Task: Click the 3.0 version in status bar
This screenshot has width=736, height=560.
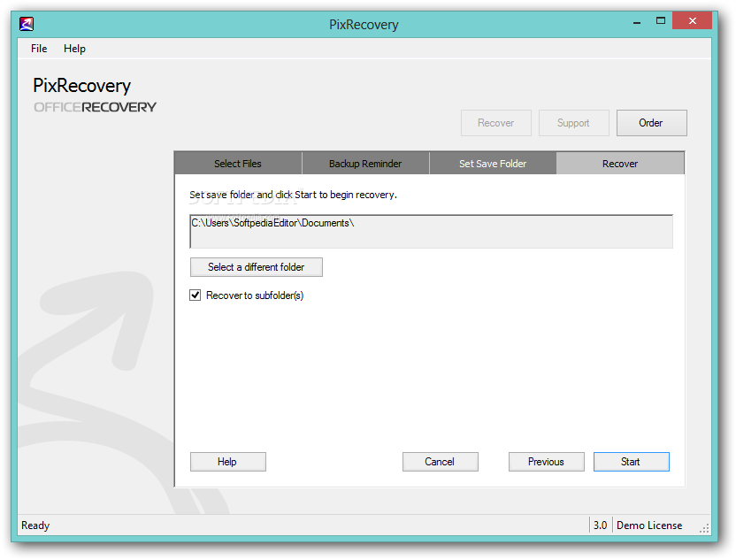Action: pos(601,525)
